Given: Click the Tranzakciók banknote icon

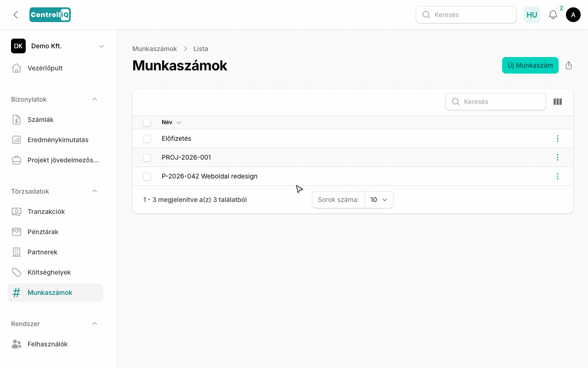Looking at the screenshot, I should pos(17,212).
